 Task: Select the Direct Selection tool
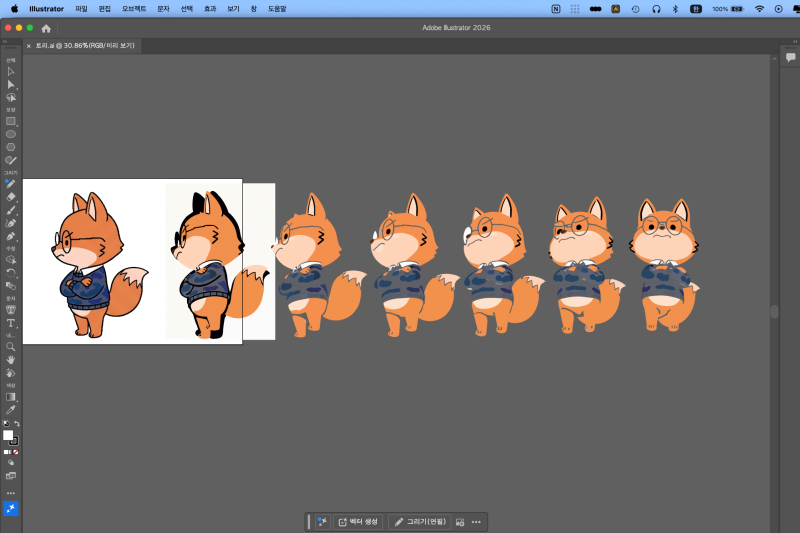[11, 85]
